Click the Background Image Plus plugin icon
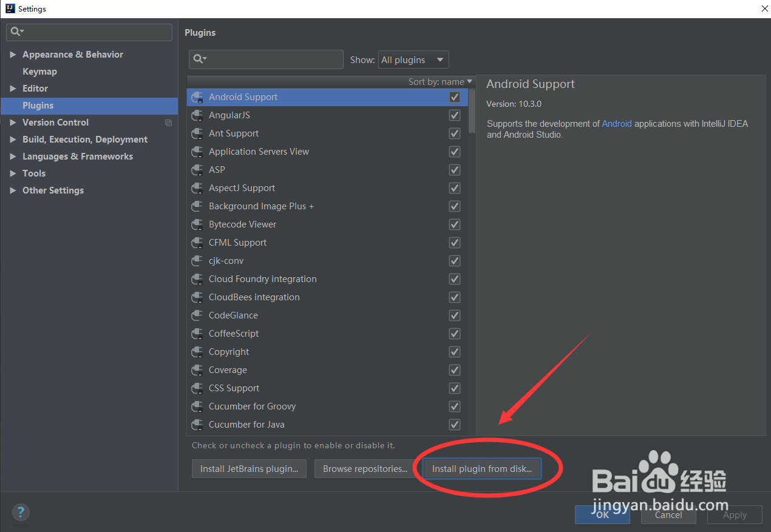771x532 pixels. (197, 206)
